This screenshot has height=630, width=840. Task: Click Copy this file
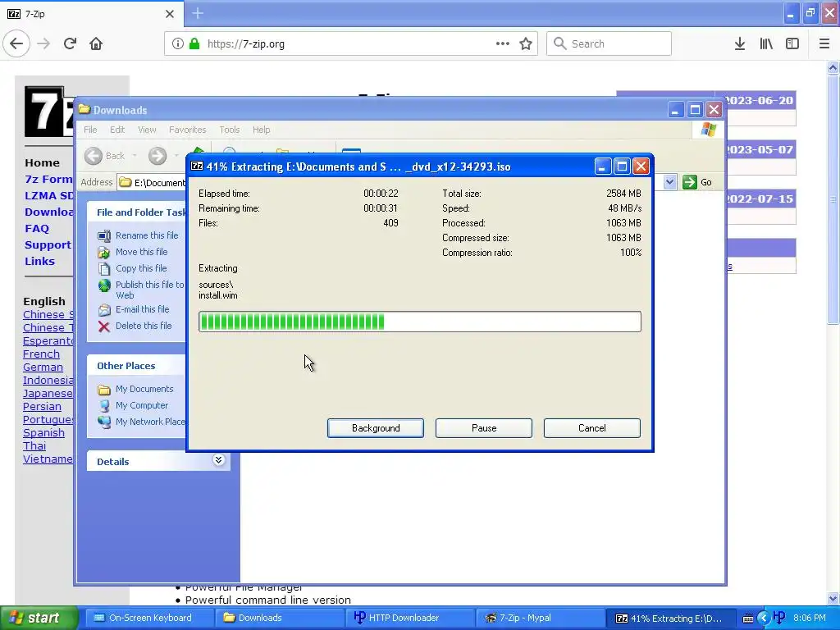[141, 268]
